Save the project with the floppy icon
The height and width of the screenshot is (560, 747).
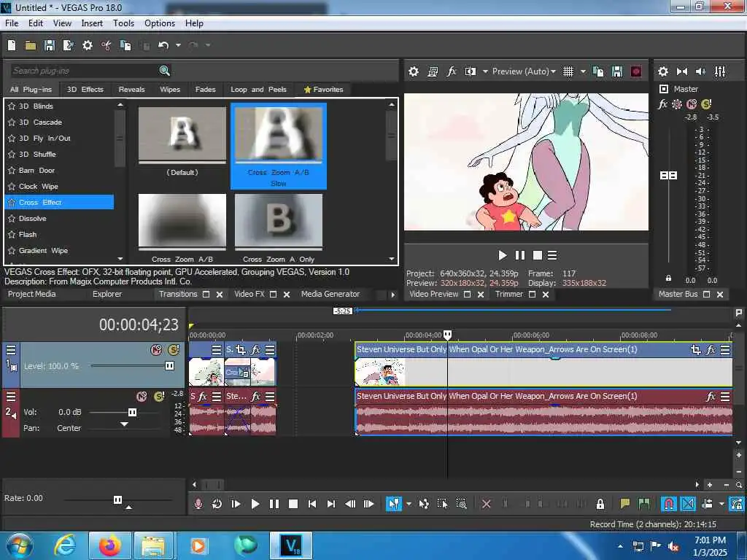coord(49,45)
